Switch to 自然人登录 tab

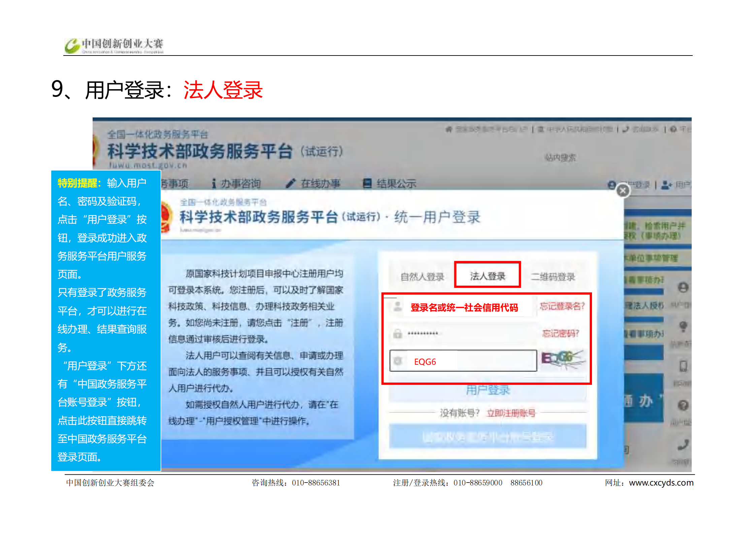422,277
